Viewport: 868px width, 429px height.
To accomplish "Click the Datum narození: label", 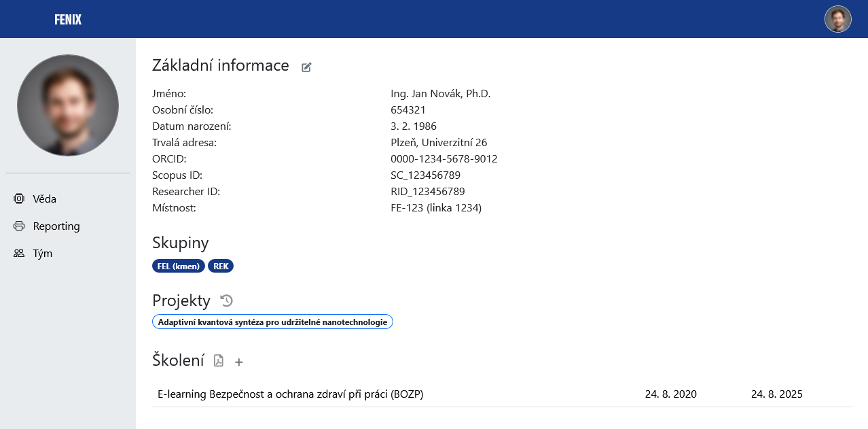I will tap(192, 126).
